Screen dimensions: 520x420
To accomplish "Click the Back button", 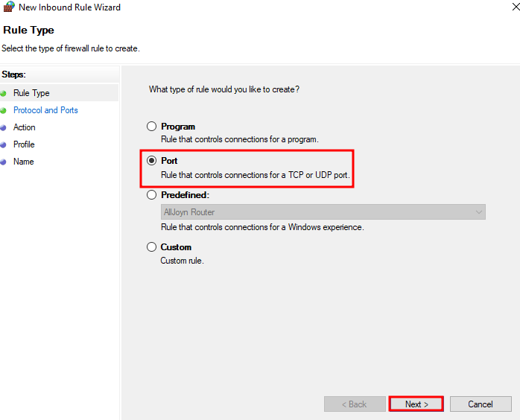I will [355, 404].
